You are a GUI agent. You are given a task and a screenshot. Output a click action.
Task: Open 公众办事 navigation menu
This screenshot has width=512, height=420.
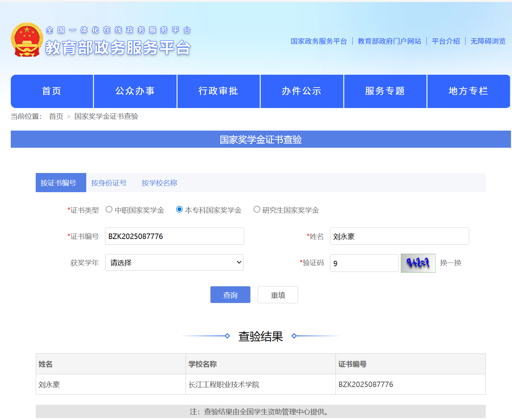[x=135, y=91]
